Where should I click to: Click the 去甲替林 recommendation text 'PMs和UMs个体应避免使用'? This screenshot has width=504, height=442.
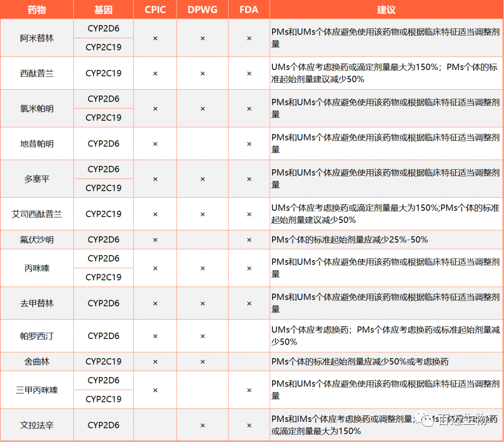(x=385, y=303)
